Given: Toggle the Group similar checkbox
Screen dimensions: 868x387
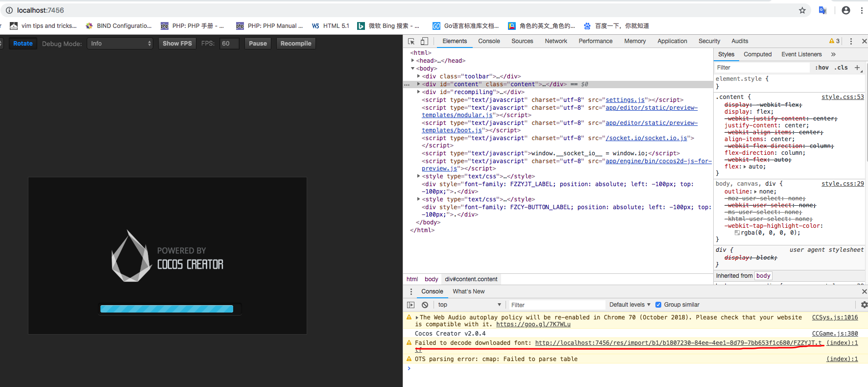Looking at the screenshot, I should point(658,305).
